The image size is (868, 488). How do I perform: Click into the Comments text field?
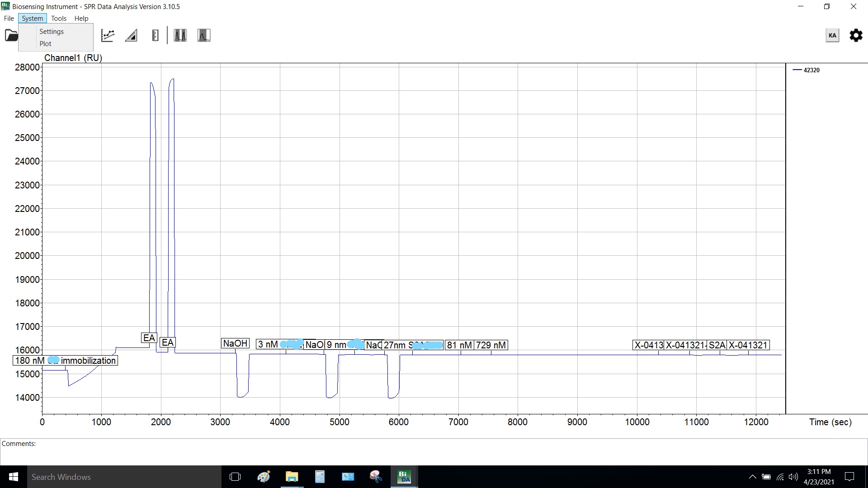pyautogui.click(x=434, y=453)
